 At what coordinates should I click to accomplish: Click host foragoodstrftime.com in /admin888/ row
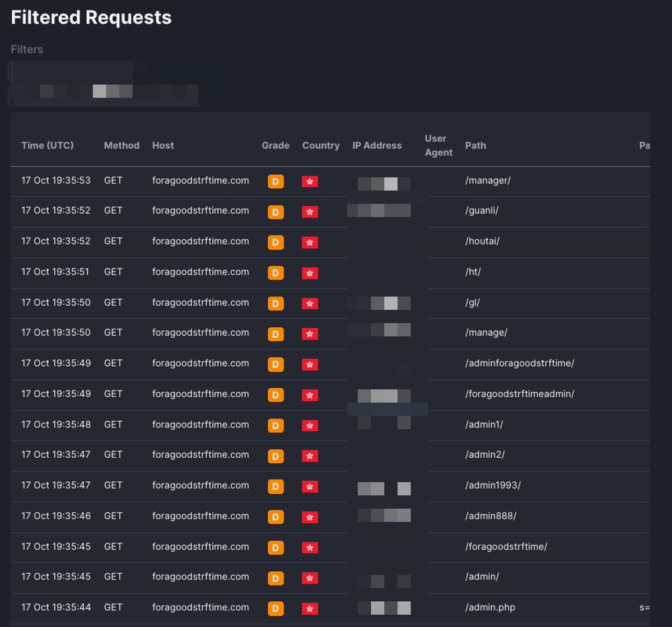point(200,516)
